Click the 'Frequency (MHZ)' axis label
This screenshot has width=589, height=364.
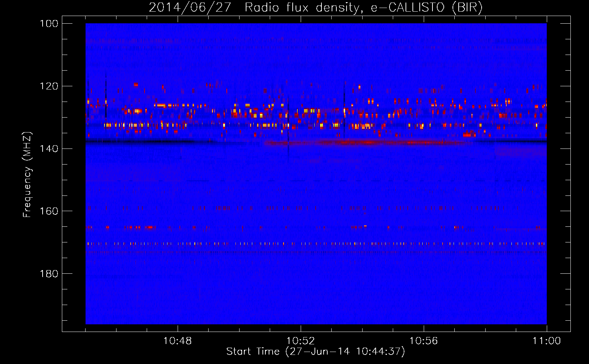click(27, 174)
